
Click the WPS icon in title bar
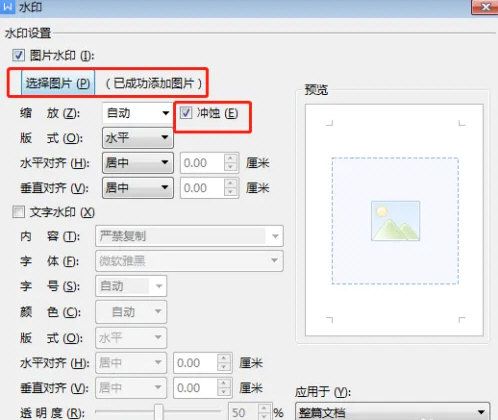coord(7,6)
